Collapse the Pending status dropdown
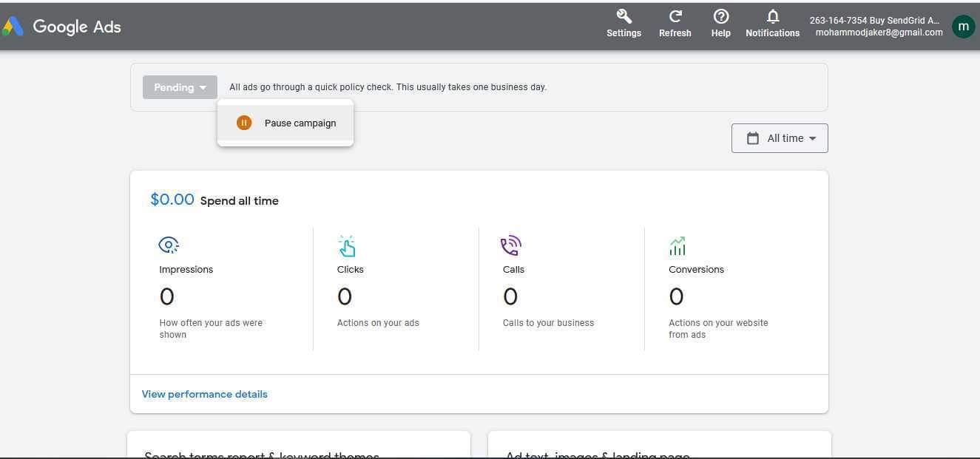 pos(180,87)
